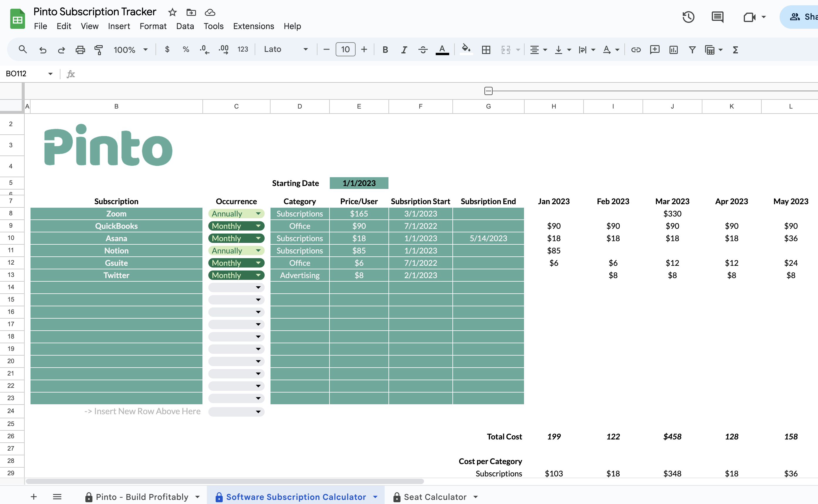Collapse the column group minus toggle
The image size is (818, 504).
click(488, 91)
